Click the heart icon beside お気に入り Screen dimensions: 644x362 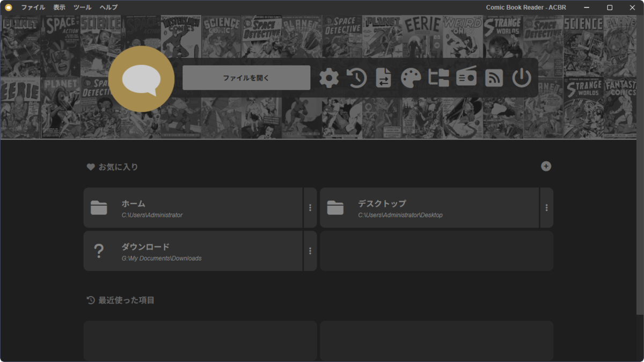coord(91,167)
